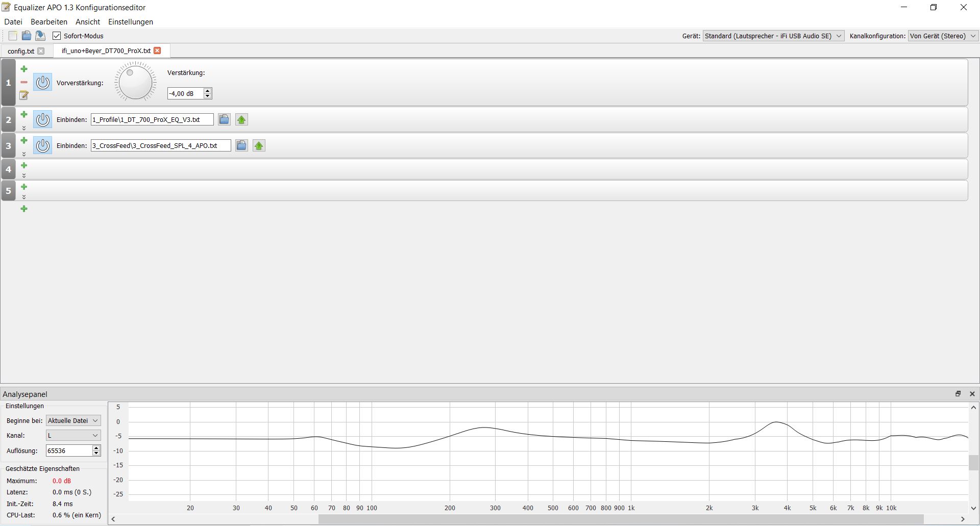Screen dimensions: 980x526
Task: Click the Maximum 0.0 dB value
Action: click(62, 481)
